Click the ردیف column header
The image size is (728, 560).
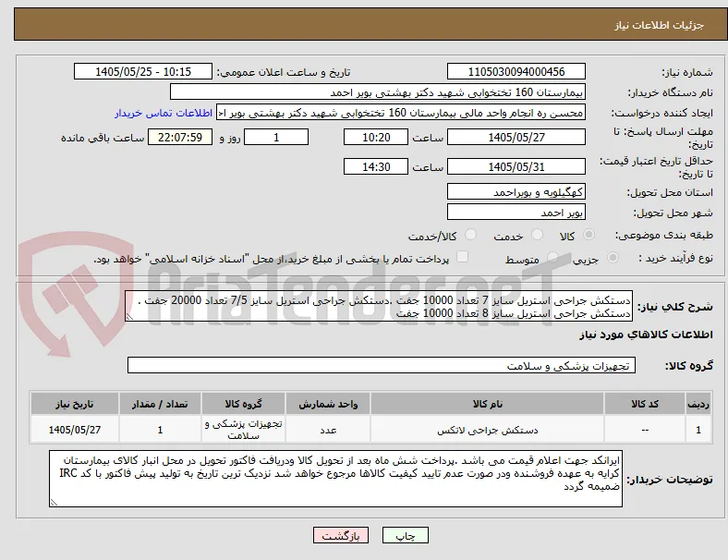pos(698,404)
